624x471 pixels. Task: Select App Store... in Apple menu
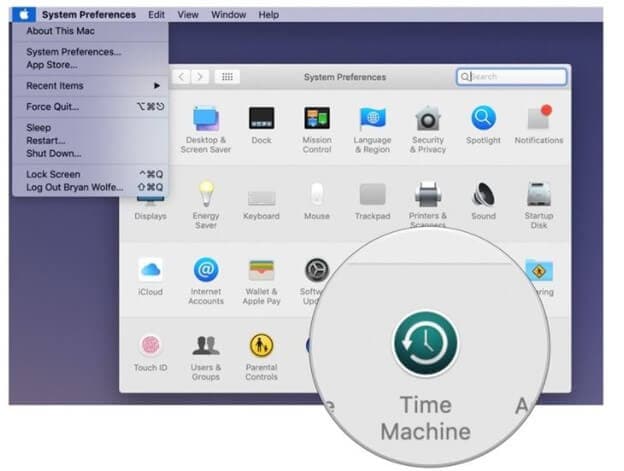[x=91, y=65]
